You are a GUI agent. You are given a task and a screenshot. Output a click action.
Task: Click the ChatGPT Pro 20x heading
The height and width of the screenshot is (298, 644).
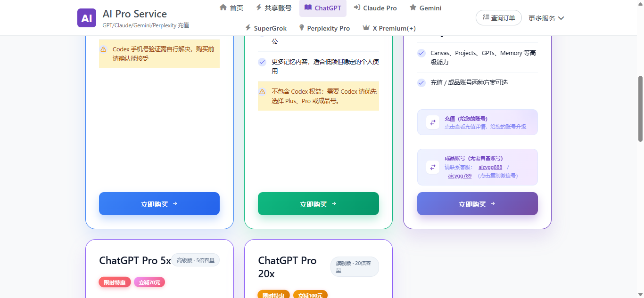point(287,267)
